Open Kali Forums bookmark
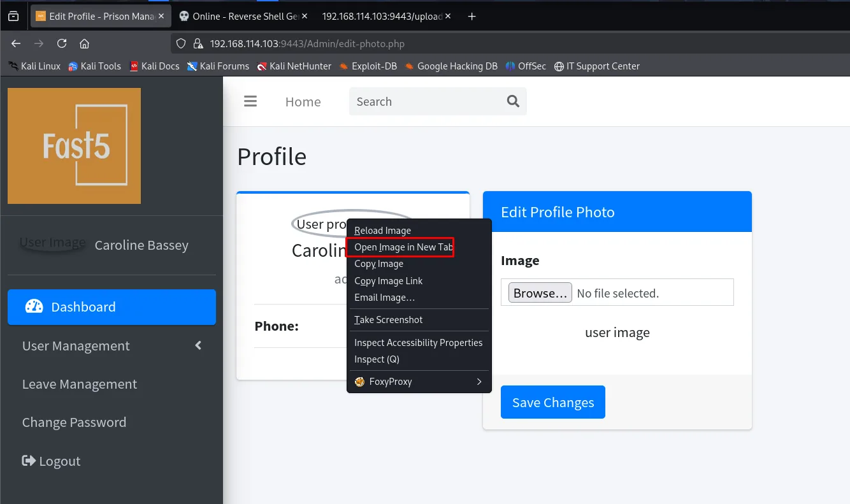Screen dimensions: 850x504 tap(218, 66)
